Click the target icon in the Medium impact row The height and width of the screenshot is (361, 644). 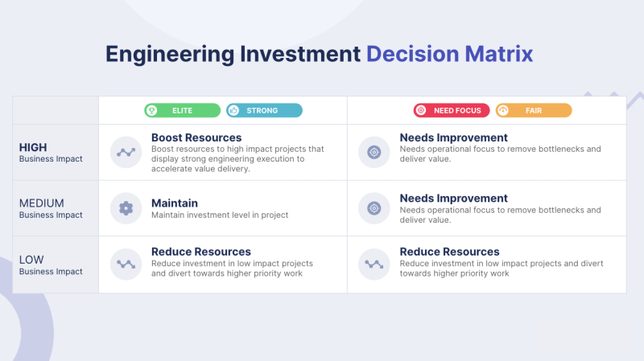pyautogui.click(x=374, y=208)
